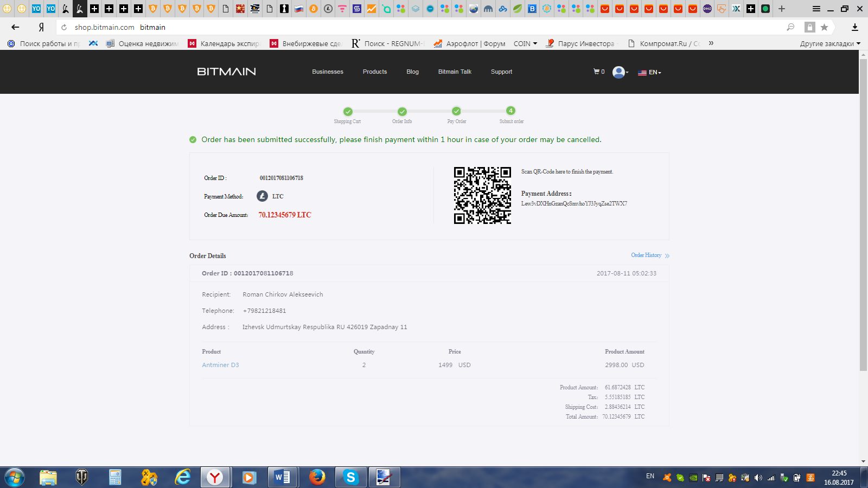Click the Yandex Я home button
Image resolution: width=868 pixels, height=488 pixels.
point(41,27)
